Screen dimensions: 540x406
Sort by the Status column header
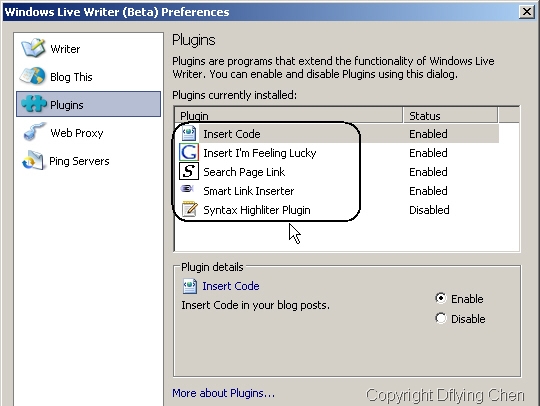tap(450, 115)
